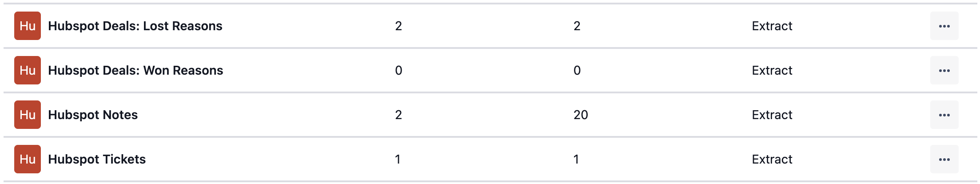Select the Hubspot Tickets name

97,159
